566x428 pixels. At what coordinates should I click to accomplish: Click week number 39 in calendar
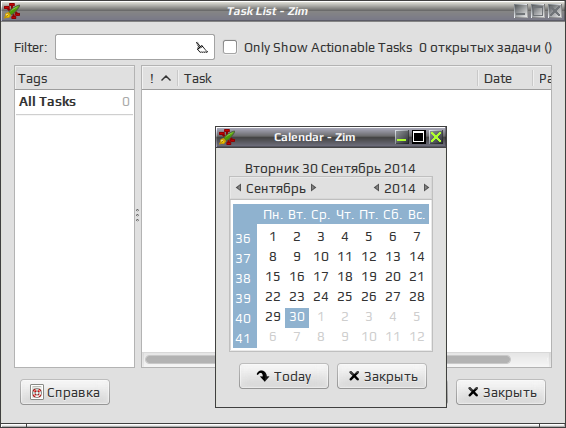point(243,298)
